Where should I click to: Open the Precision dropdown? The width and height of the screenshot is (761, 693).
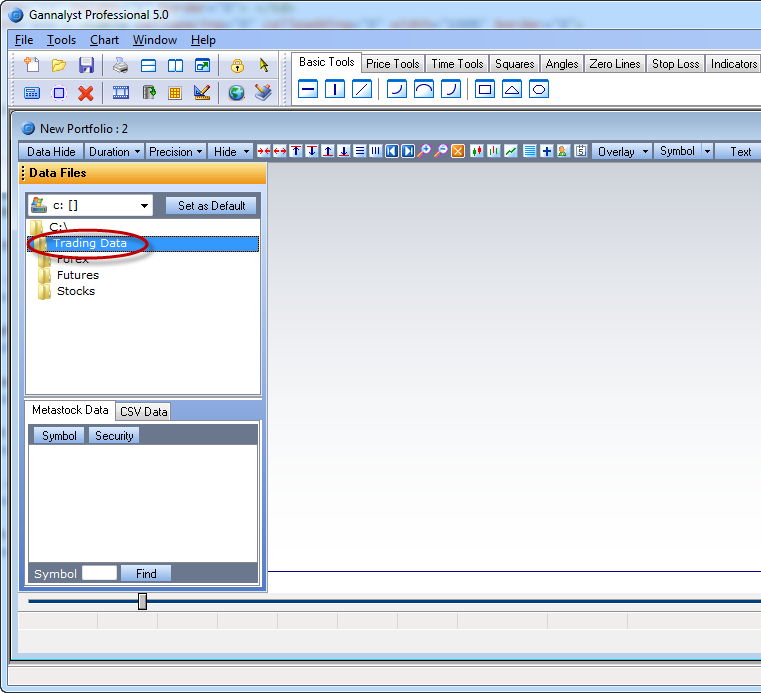click(x=176, y=152)
